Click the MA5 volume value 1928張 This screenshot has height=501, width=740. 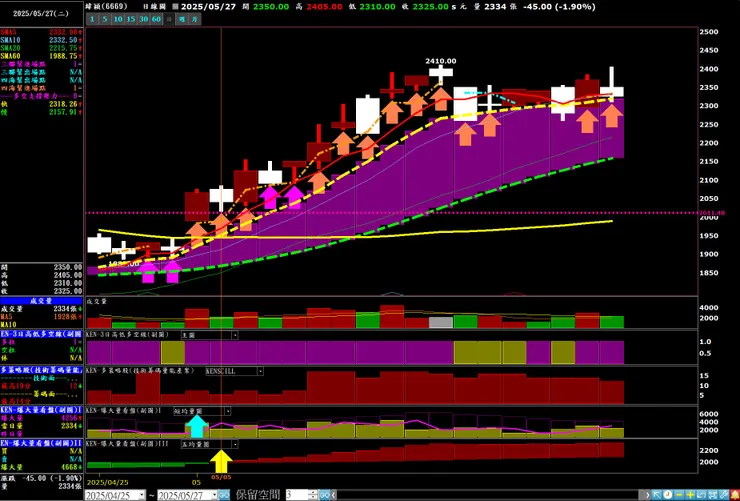66,317
